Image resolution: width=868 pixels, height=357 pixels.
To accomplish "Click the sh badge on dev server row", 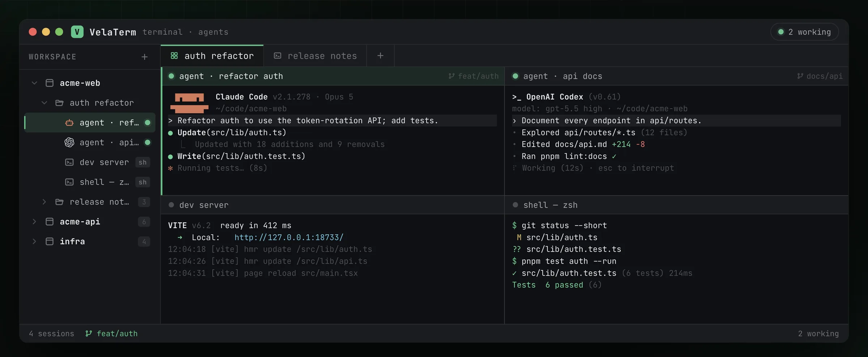I will click(x=142, y=162).
